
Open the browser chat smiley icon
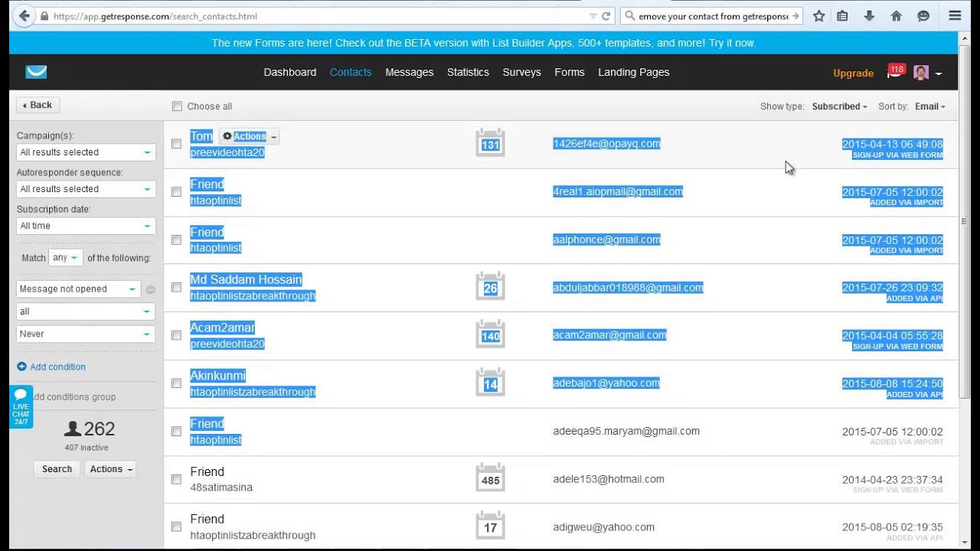923,16
